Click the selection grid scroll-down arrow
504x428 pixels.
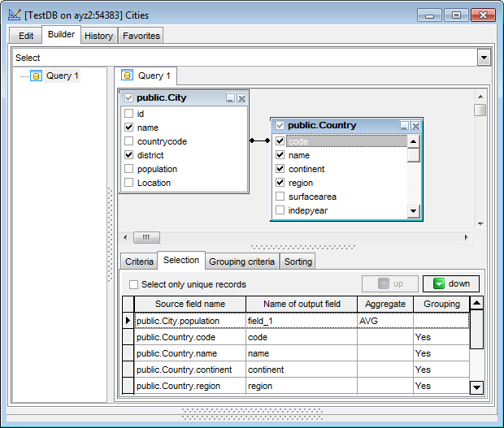click(476, 387)
